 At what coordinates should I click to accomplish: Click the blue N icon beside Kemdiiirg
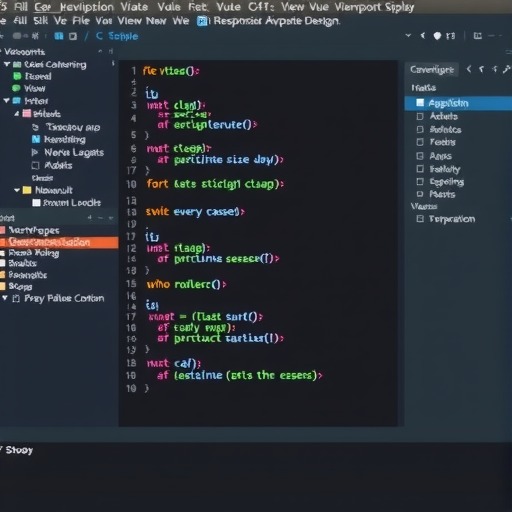coord(36,139)
